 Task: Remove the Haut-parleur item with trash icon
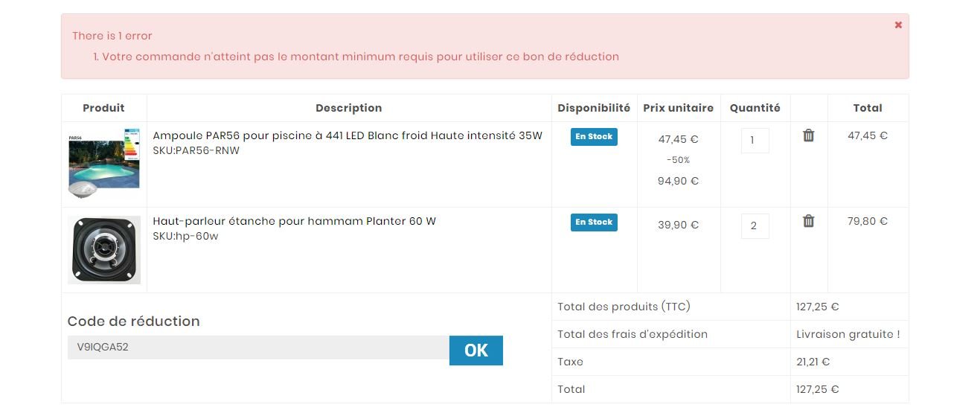tap(809, 221)
